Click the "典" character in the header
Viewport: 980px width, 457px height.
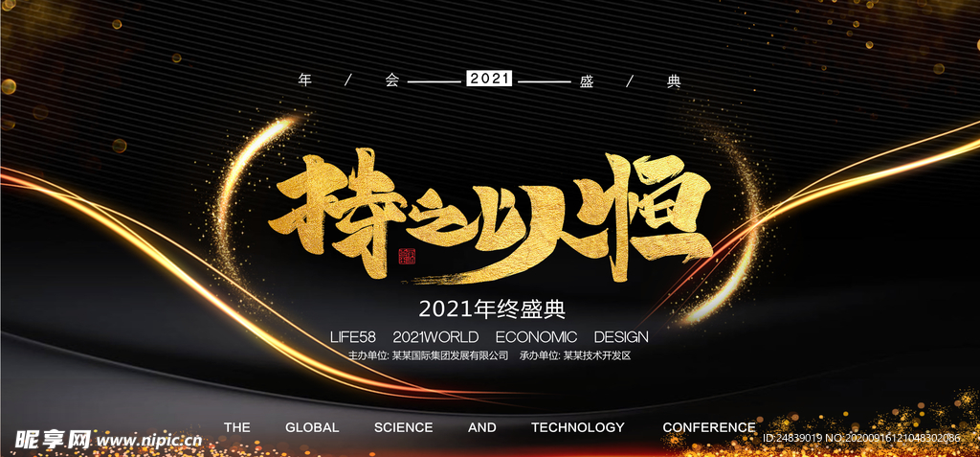click(x=673, y=81)
